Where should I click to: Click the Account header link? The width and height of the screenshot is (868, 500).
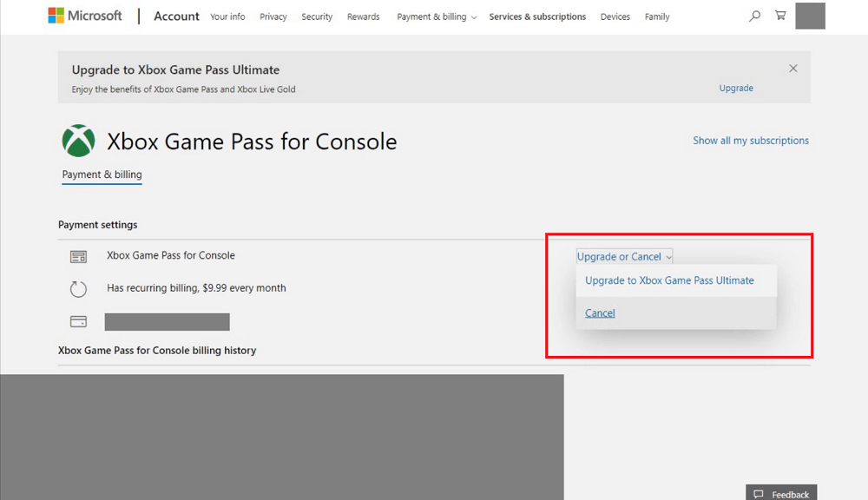(x=176, y=16)
